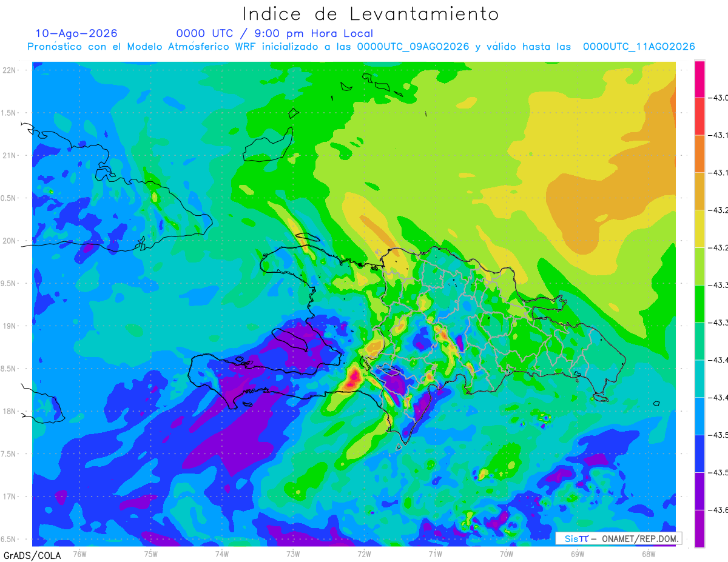Select the latitude label "19N"
The height and width of the screenshot is (562, 728).
click(10, 326)
